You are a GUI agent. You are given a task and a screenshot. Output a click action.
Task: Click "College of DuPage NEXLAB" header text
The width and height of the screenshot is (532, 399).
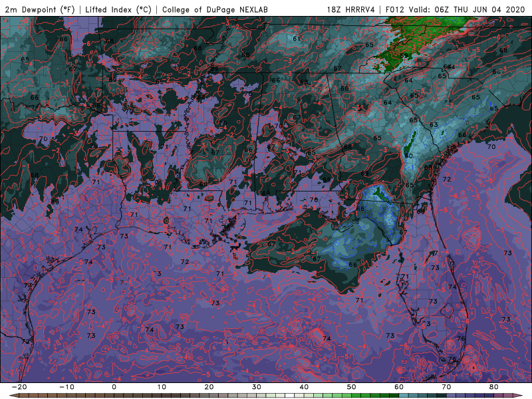point(215,10)
